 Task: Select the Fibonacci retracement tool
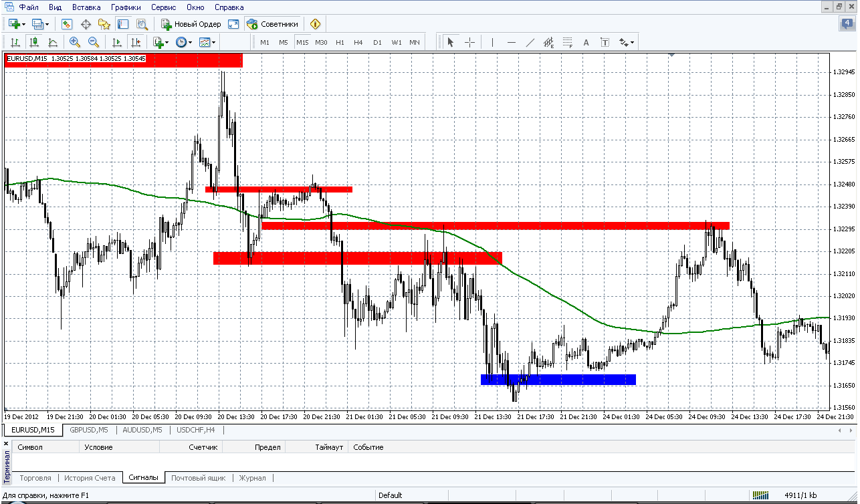pyautogui.click(x=568, y=42)
